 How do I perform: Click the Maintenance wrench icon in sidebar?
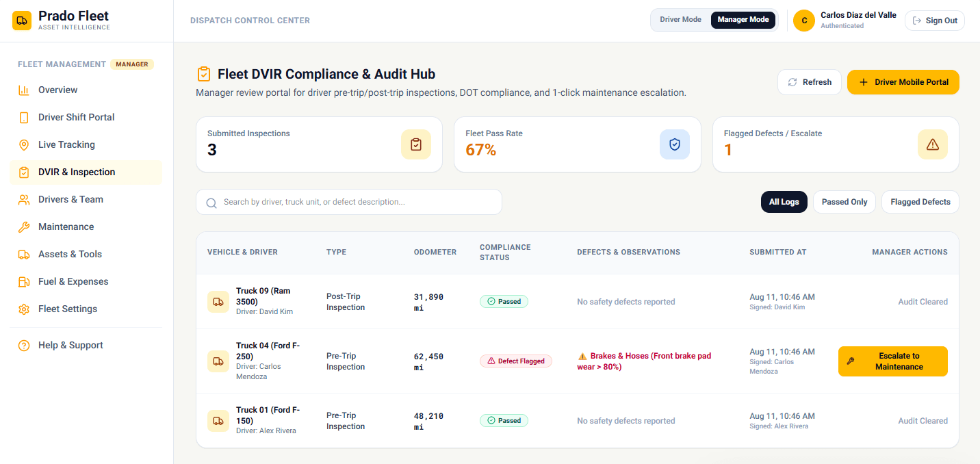pyautogui.click(x=24, y=227)
